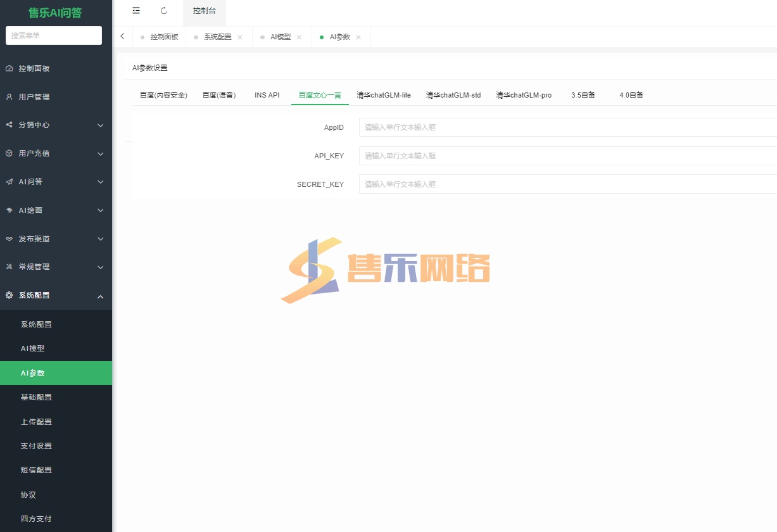This screenshot has width=777, height=532.
Task: Collapse the 系统配置 menu chevron
Action: coord(100,296)
